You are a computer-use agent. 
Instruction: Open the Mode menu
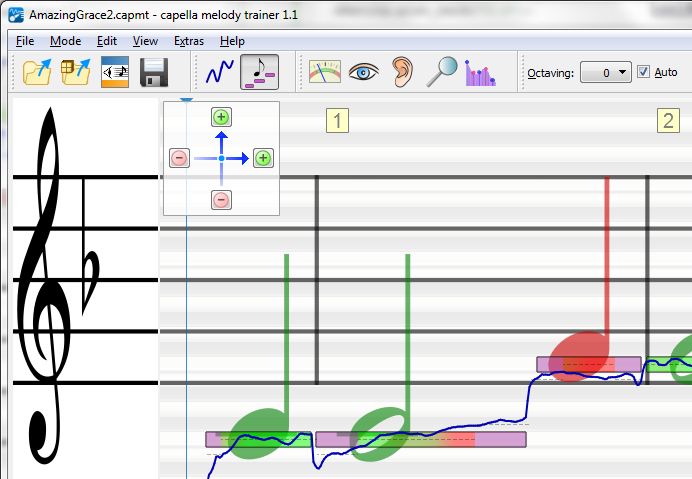[65, 41]
